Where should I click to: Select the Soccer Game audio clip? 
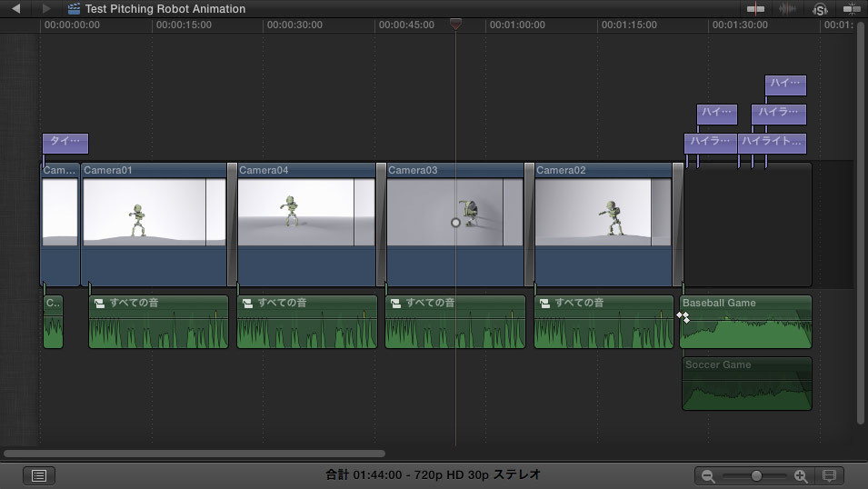click(x=747, y=384)
